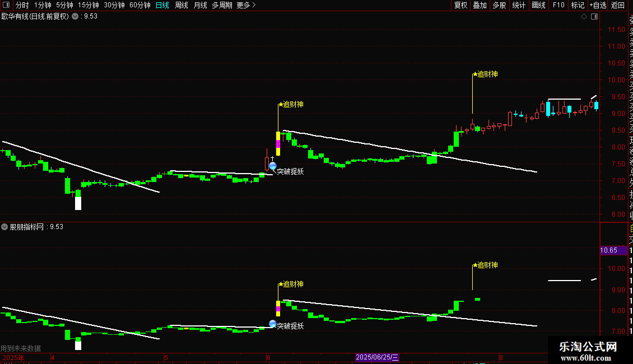The image size is (633, 364).
Task: Click the diamond icon in main chart
Action: click(x=584, y=17)
